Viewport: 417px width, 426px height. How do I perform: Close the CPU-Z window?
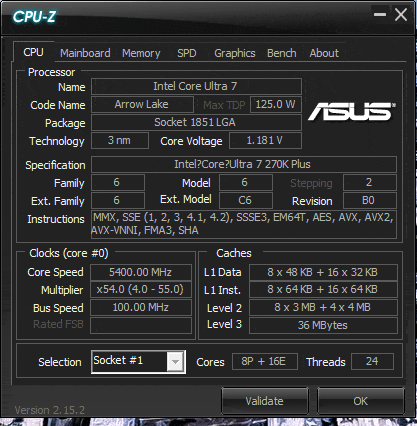tap(401, 15)
